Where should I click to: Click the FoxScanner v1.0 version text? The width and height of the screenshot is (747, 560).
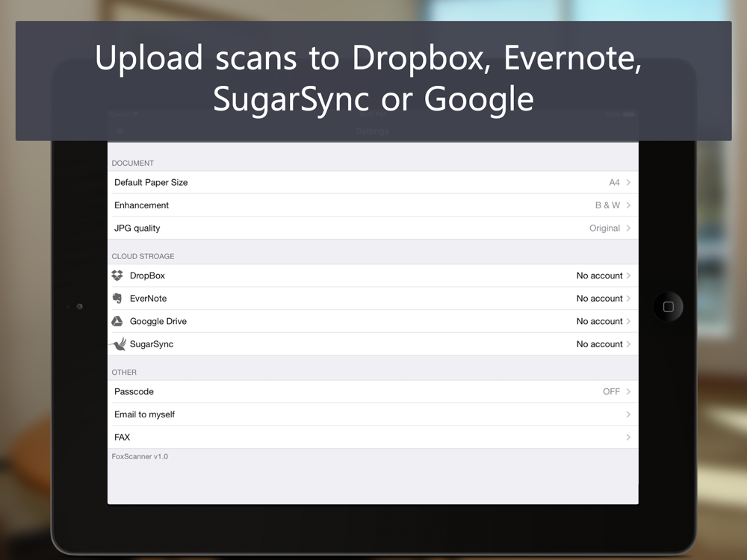tap(140, 456)
